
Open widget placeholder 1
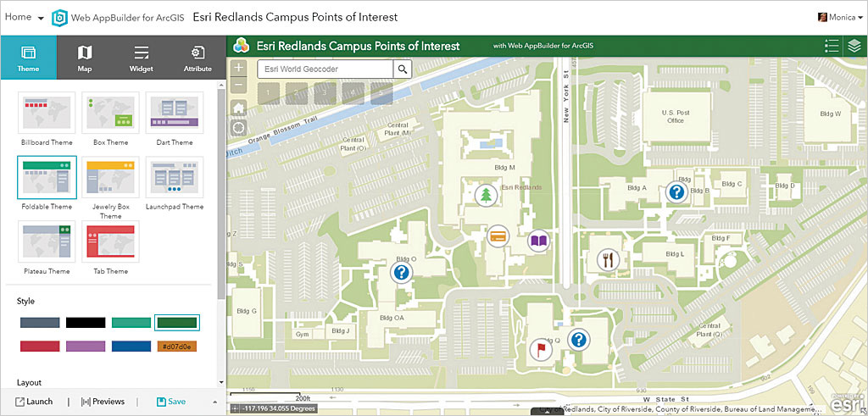coord(269,93)
